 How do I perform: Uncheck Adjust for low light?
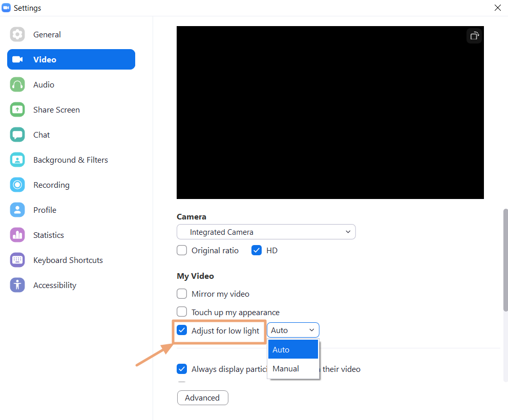182,330
